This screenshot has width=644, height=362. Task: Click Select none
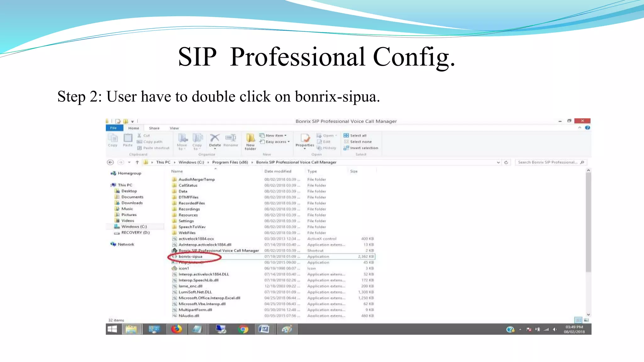coord(358,142)
